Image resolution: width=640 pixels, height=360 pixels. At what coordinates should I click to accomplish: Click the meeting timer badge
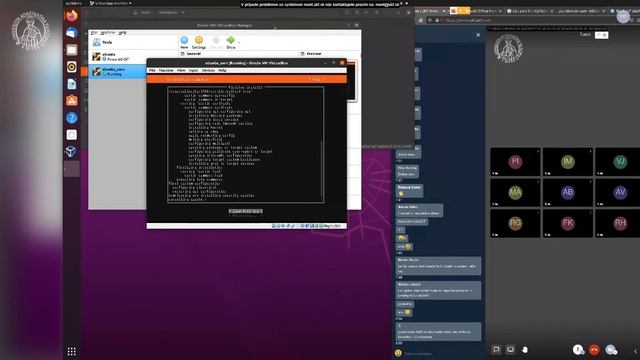pos(601,35)
